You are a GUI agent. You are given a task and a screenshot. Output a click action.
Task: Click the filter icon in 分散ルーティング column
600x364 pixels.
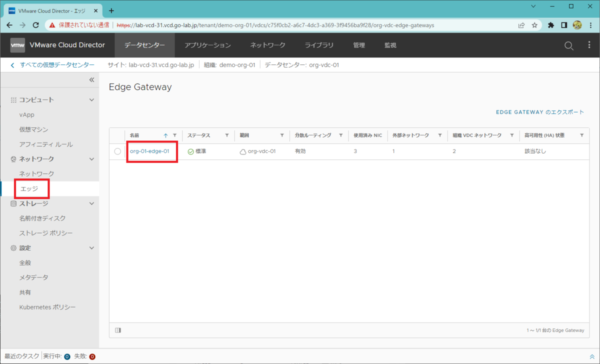click(341, 135)
